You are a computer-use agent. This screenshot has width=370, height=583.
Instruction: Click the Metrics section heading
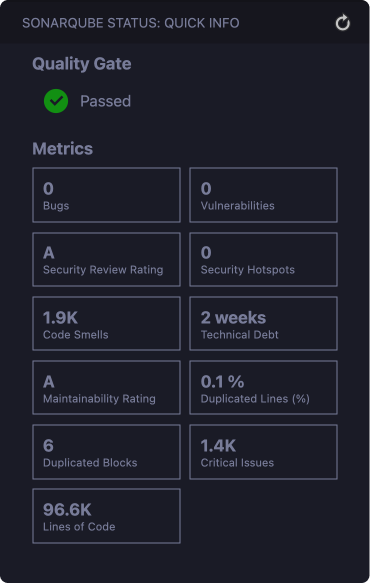pyautogui.click(x=62, y=149)
